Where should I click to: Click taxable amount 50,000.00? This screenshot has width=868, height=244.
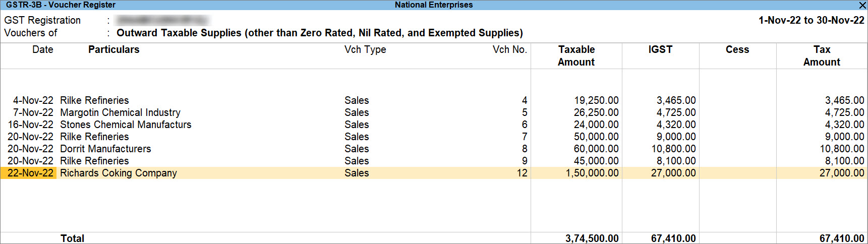596,137
